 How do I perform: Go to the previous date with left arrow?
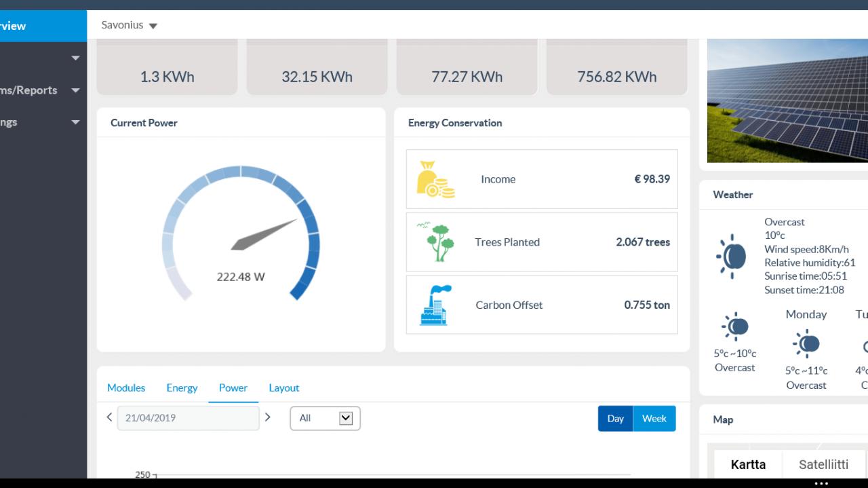(x=109, y=417)
